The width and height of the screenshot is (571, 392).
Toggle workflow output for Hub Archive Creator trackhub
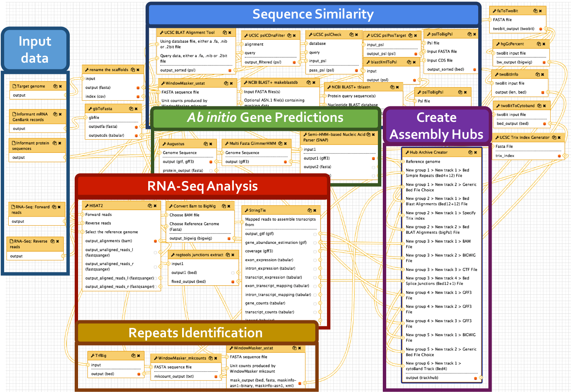click(476, 378)
